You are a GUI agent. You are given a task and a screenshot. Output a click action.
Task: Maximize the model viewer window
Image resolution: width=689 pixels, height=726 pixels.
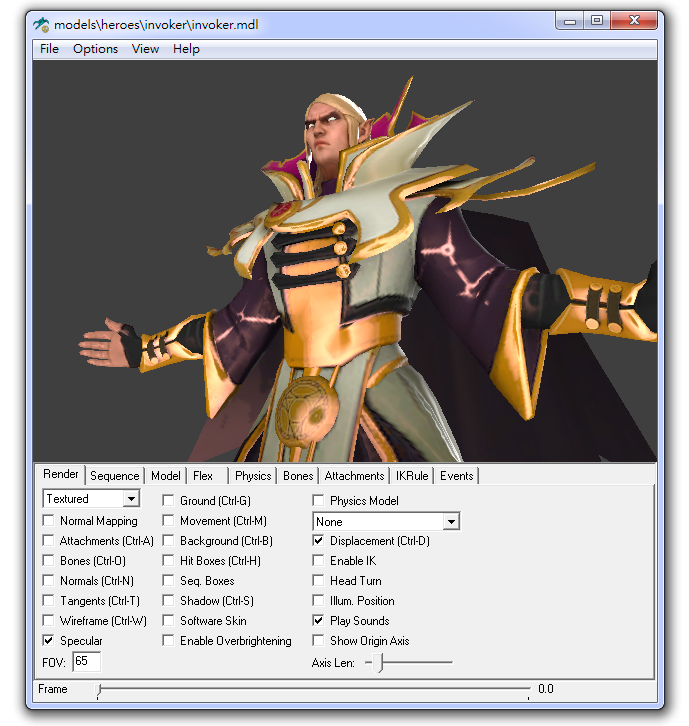coord(597,21)
